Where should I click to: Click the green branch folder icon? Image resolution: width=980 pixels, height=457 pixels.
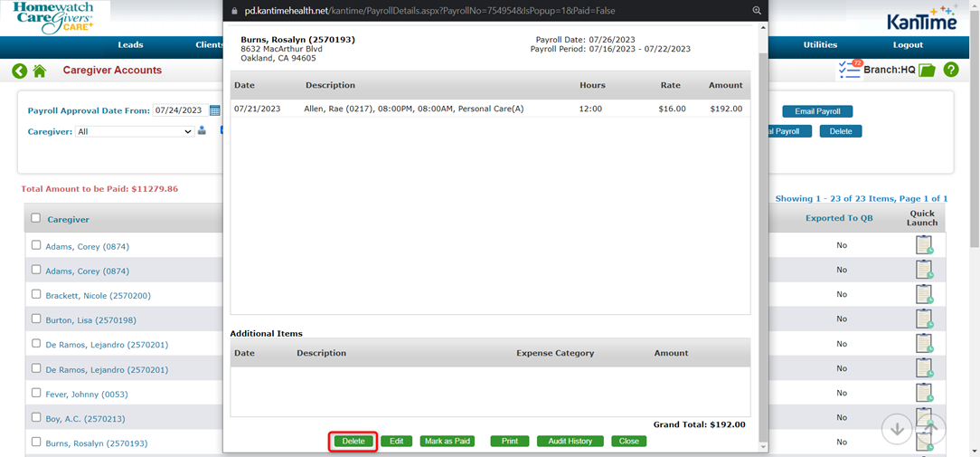pyautogui.click(x=927, y=71)
